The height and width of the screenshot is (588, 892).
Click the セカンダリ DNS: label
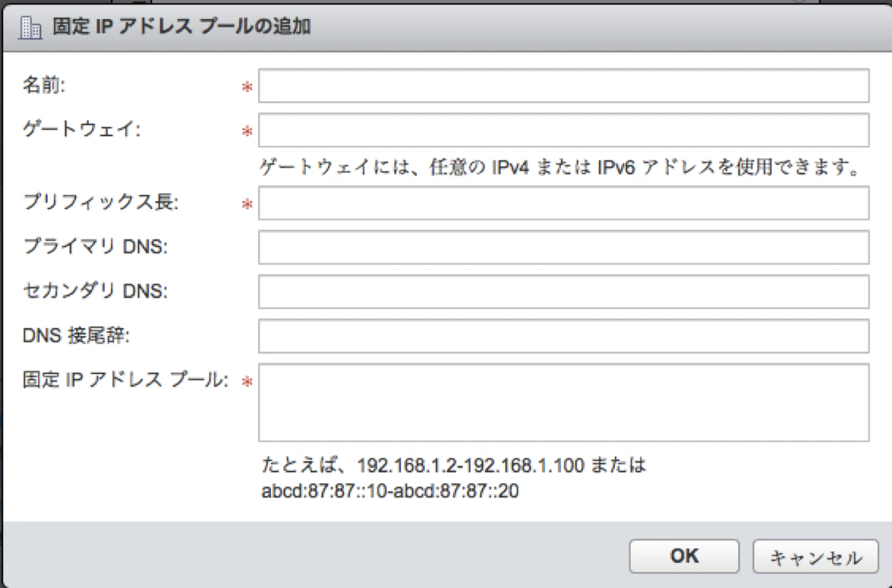95,291
